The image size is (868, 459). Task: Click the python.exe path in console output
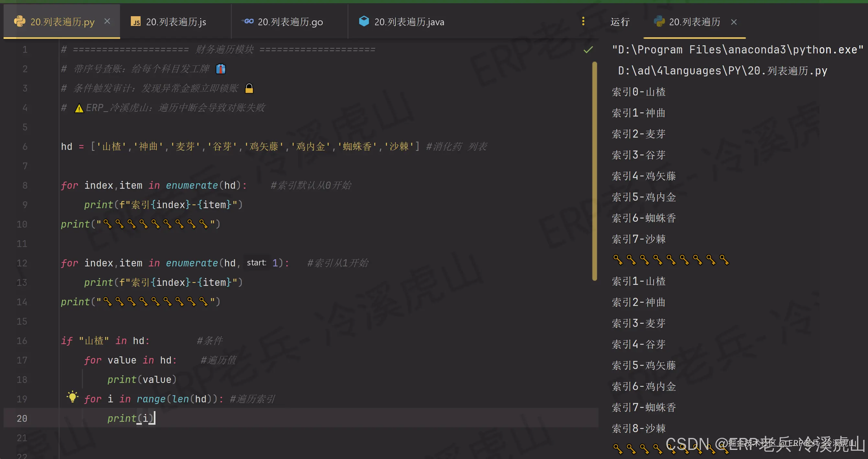point(737,50)
